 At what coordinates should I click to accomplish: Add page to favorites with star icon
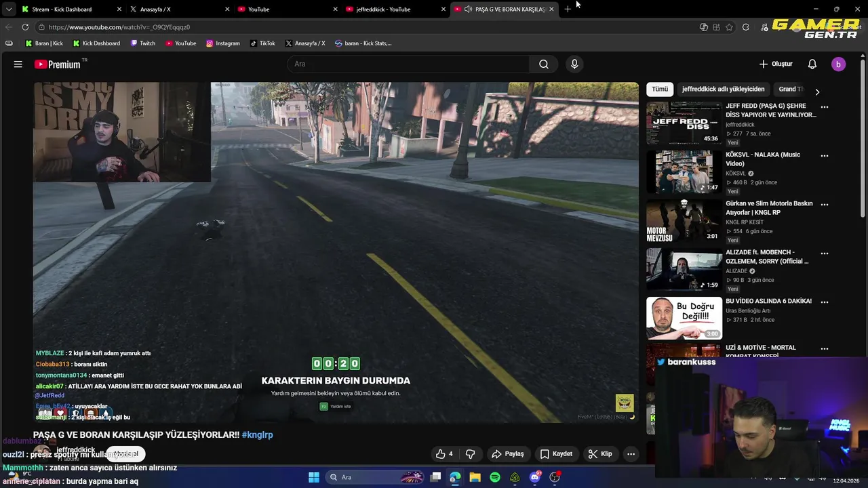tap(729, 27)
